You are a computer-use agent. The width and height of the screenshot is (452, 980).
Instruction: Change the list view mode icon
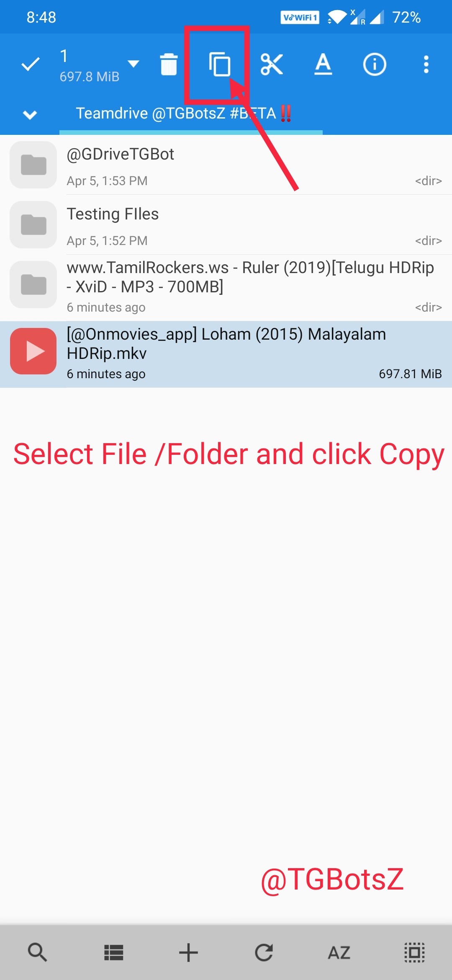113,952
